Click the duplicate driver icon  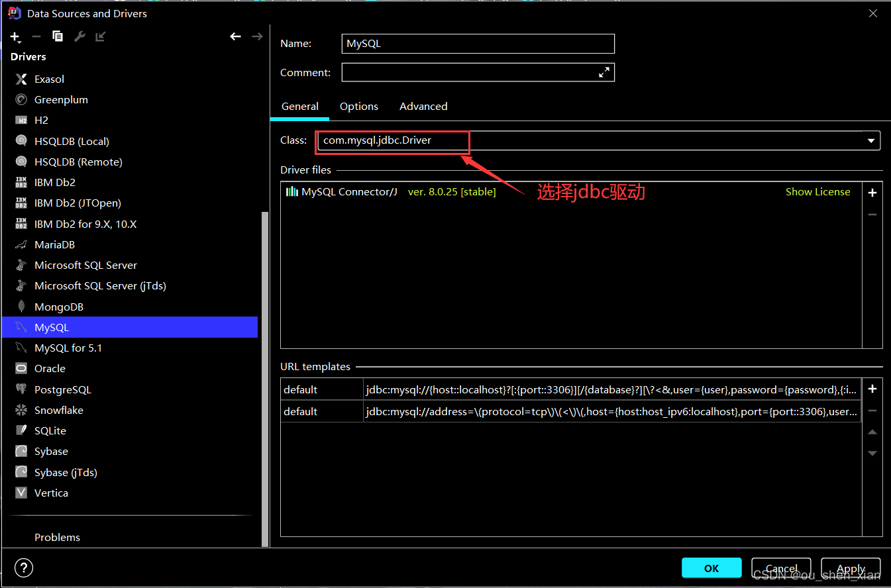[58, 36]
